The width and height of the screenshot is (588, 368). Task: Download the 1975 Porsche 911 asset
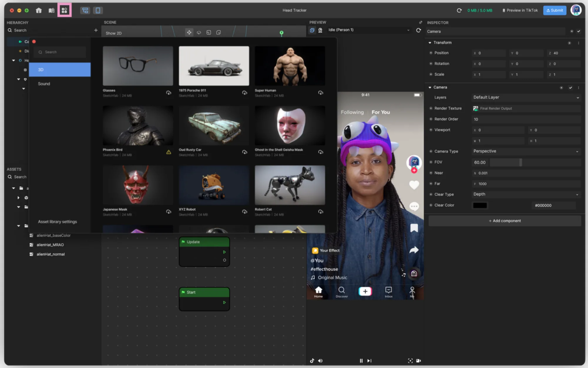244,93
